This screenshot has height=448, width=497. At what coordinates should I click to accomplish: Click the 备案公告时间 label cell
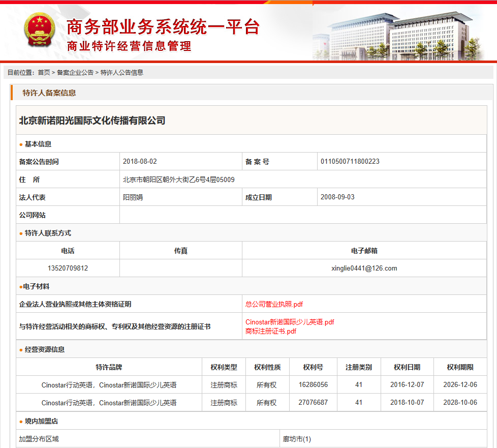[x=68, y=162]
